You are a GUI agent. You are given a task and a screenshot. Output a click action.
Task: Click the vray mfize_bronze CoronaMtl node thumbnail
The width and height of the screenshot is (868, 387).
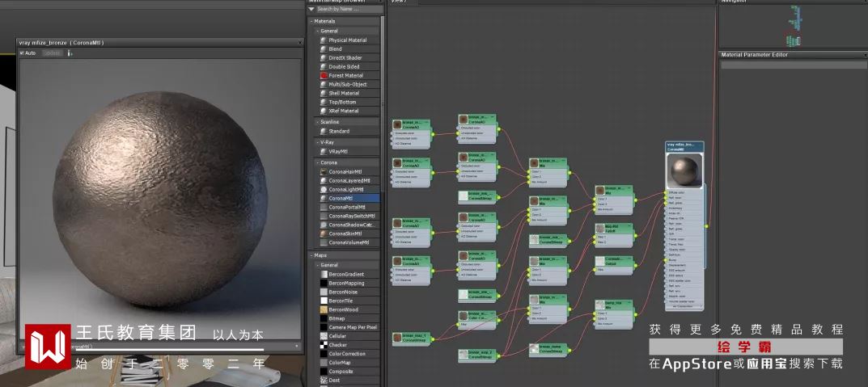pyautogui.click(x=684, y=170)
